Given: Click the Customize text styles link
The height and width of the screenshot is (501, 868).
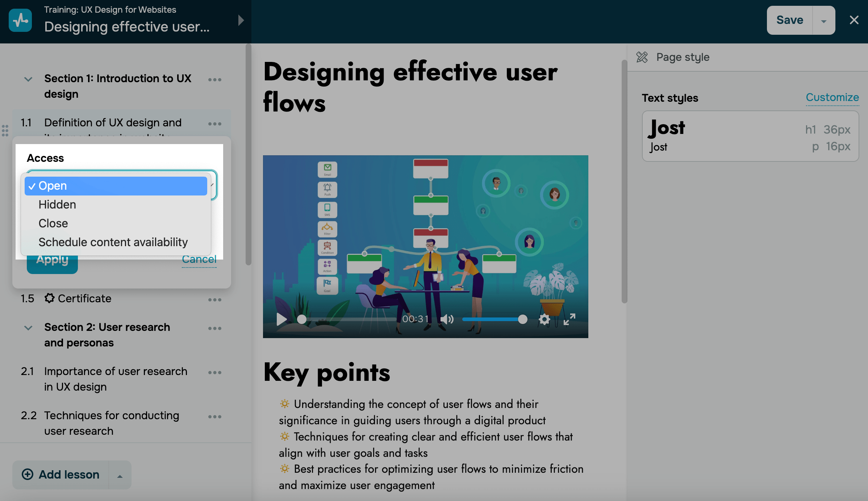Looking at the screenshot, I should click(x=832, y=97).
